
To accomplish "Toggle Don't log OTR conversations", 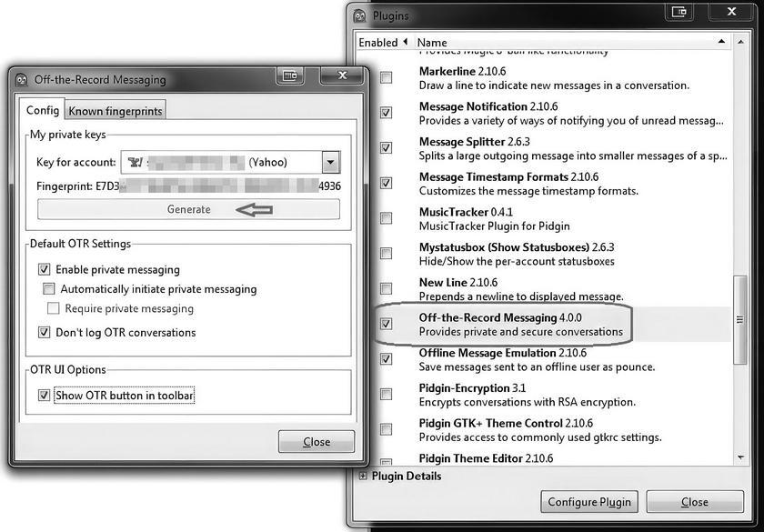I will 44,332.
